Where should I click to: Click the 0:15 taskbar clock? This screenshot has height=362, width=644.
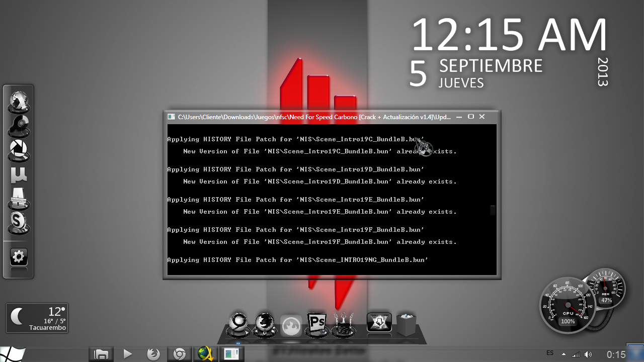click(x=616, y=354)
